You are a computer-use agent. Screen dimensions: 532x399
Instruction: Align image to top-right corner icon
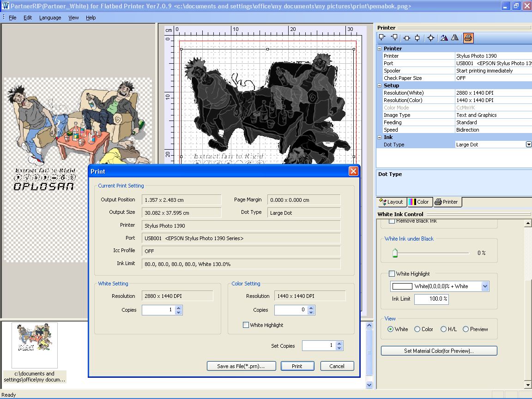pyautogui.click(x=394, y=38)
